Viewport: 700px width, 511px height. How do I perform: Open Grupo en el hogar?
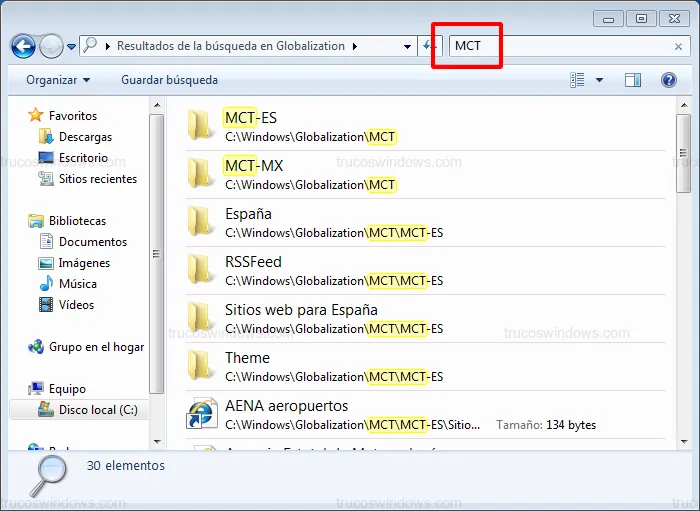96,347
